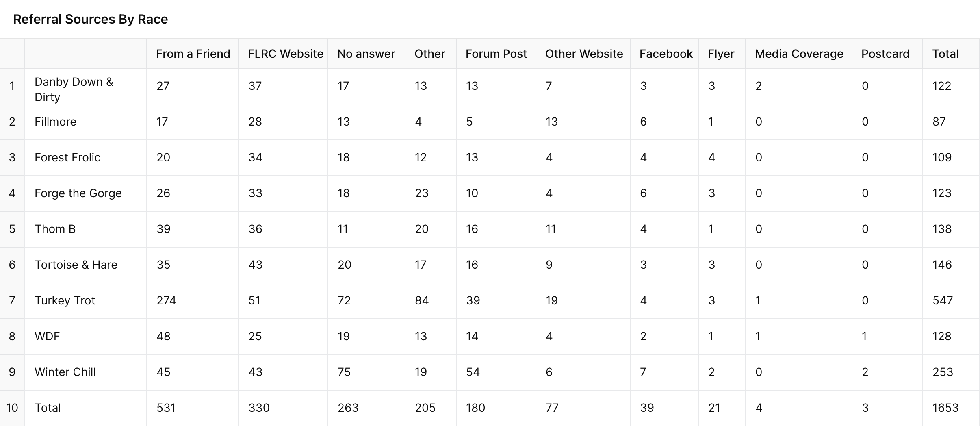The width and height of the screenshot is (980, 426).
Task: Click the "Fillmore" race name cell
Action: 55,122
